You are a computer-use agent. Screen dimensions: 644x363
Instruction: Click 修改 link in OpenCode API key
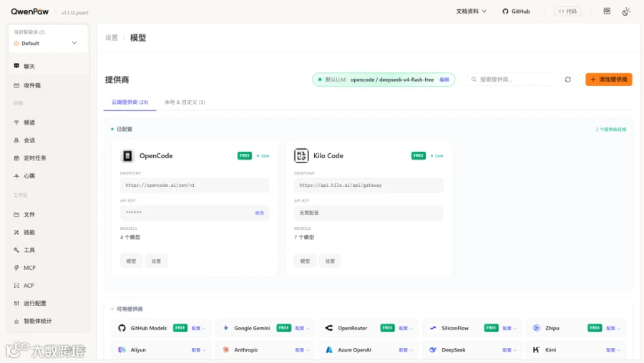259,213
